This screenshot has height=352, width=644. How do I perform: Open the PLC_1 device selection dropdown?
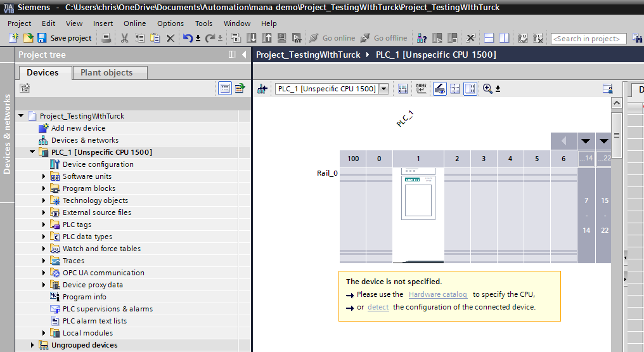[x=383, y=89]
